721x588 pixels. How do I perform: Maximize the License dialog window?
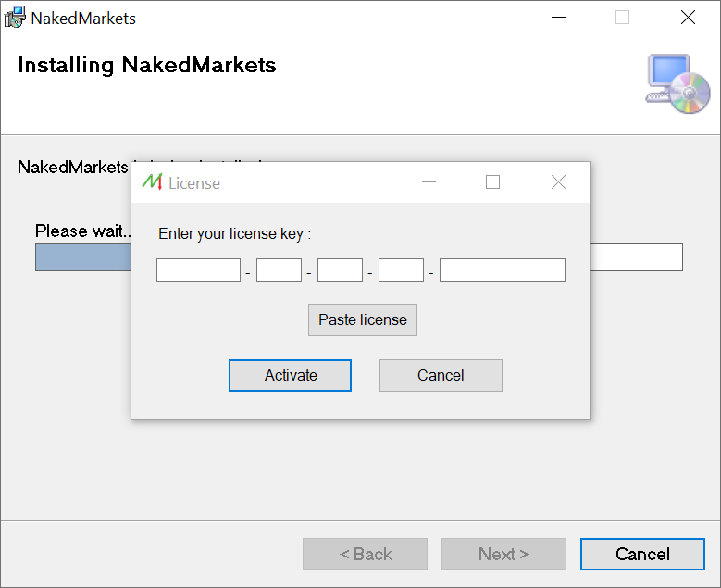coord(492,182)
